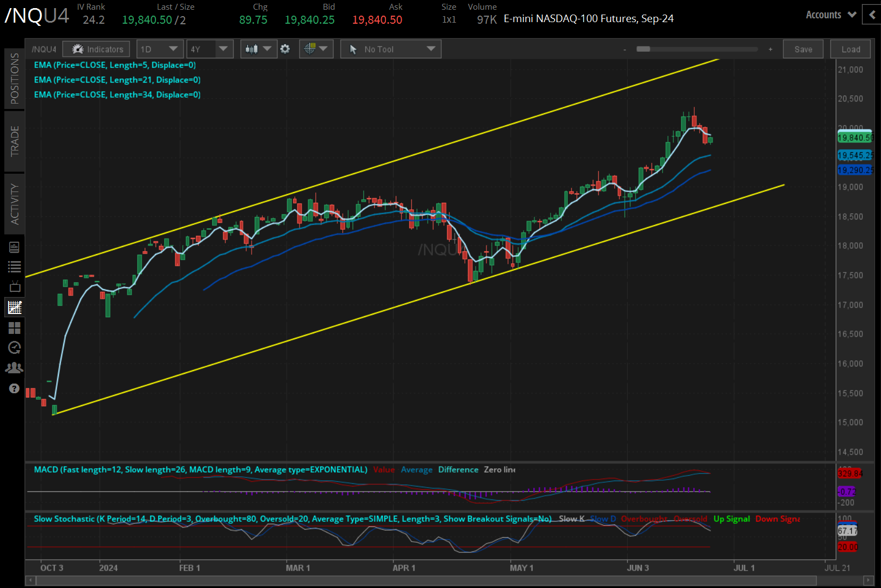Click the Last price 19,840.50 in header
Image resolution: width=881 pixels, height=588 pixels.
coord(147,20)
